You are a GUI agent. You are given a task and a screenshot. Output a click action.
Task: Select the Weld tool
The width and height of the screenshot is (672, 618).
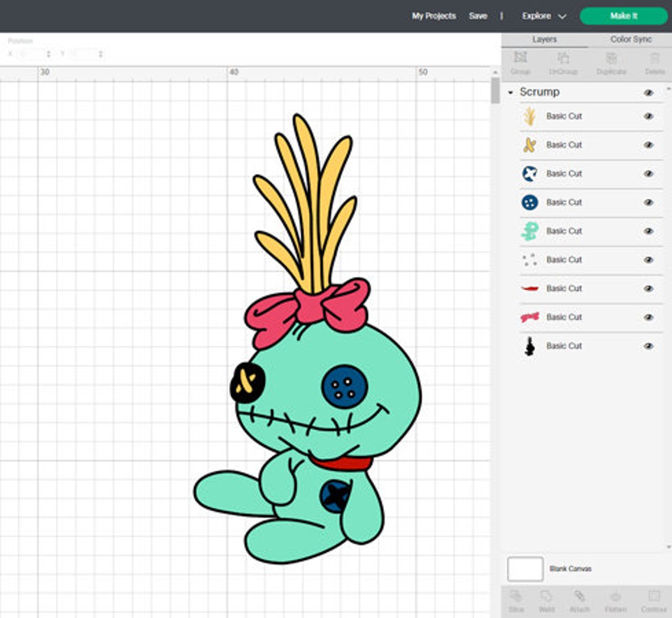[x=546, y=596]
